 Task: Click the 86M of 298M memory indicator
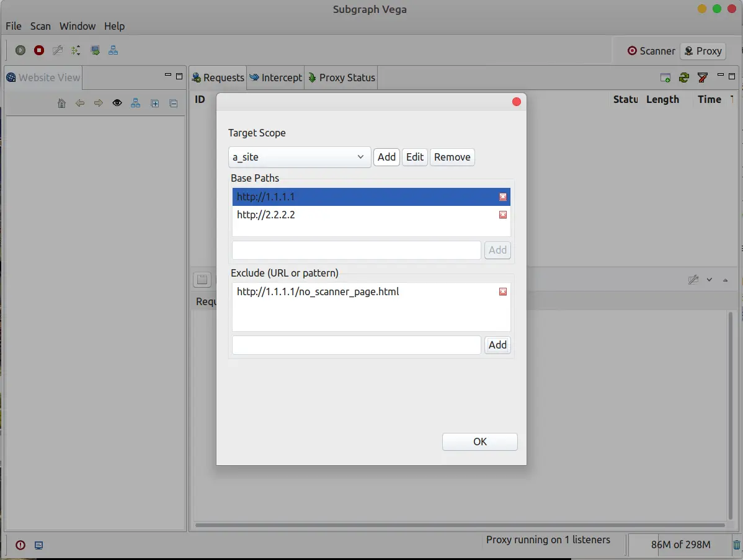pos(680,545)
